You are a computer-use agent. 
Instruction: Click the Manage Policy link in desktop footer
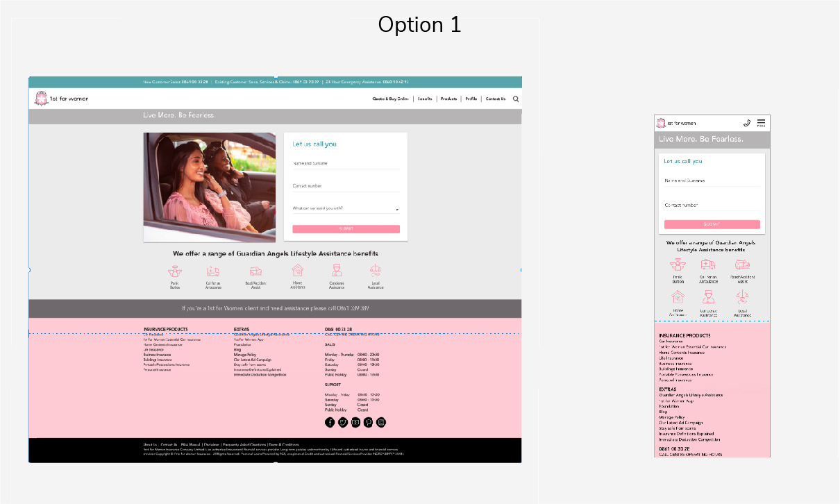[x=245, y=355]
